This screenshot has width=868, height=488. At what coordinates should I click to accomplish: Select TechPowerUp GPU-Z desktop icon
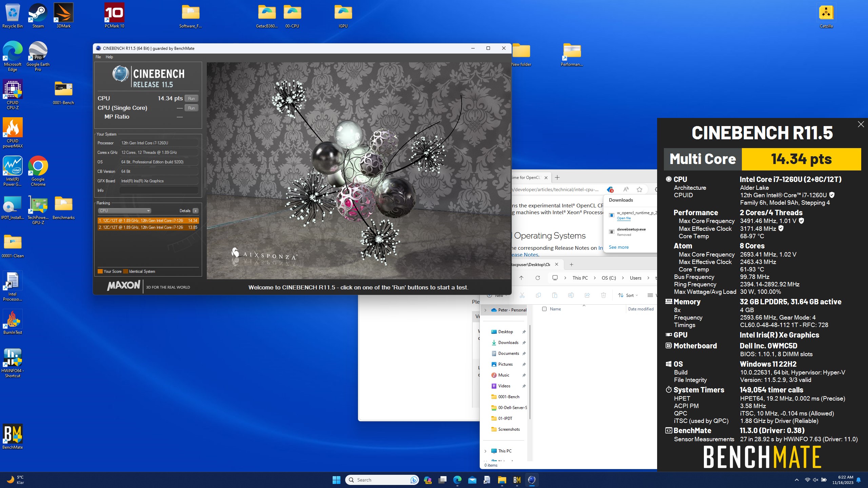point(38,210)
